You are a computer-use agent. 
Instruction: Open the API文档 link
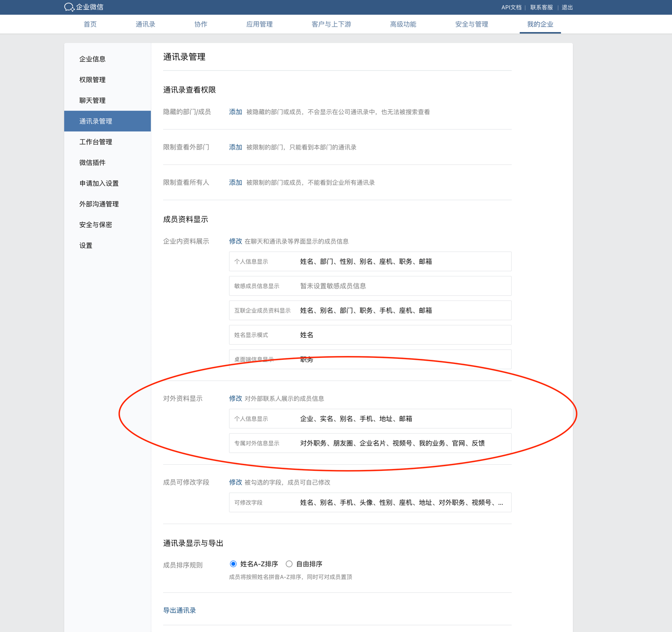click(x=511, y=8)
